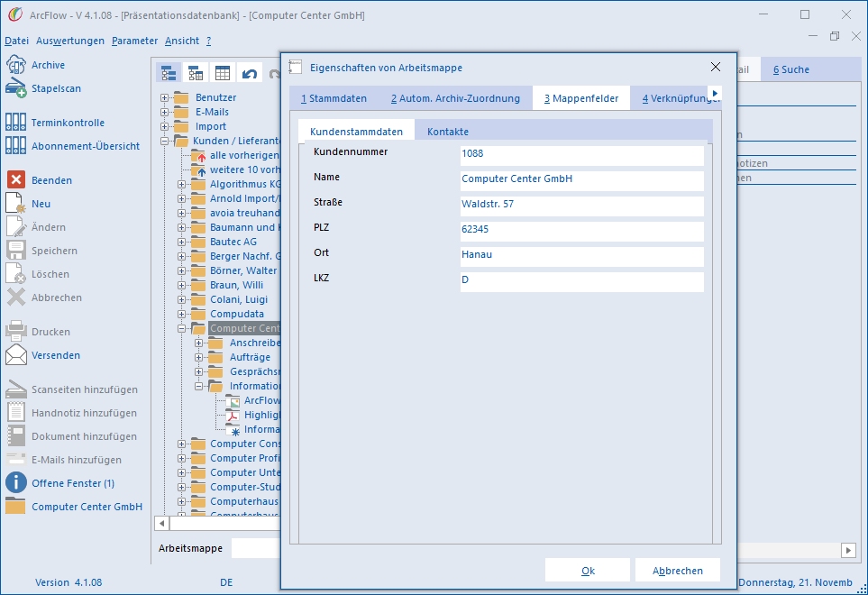Open the Archive icon in sidebar
This screenshot has height=595, width=868.
[x=15, y=65]
